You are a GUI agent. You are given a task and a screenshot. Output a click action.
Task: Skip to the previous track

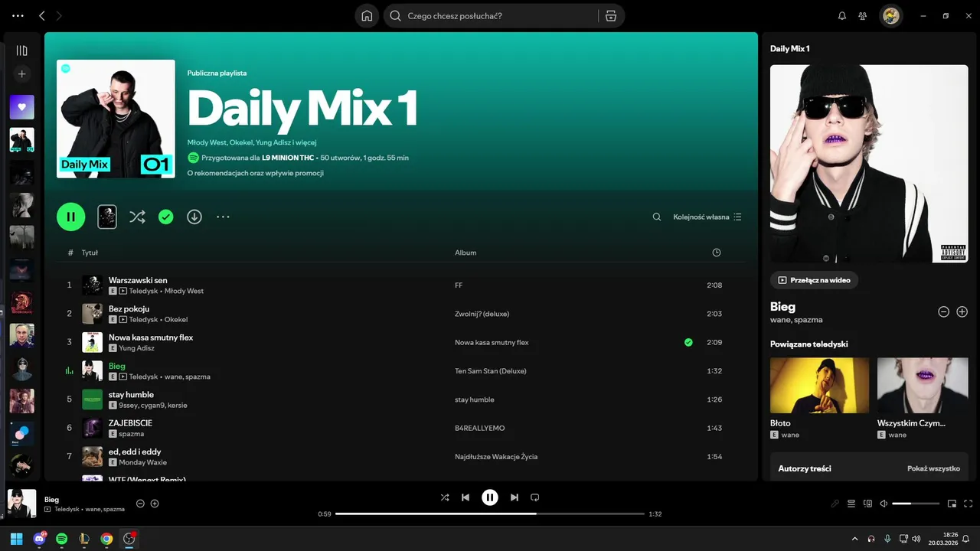click(465, 497)
